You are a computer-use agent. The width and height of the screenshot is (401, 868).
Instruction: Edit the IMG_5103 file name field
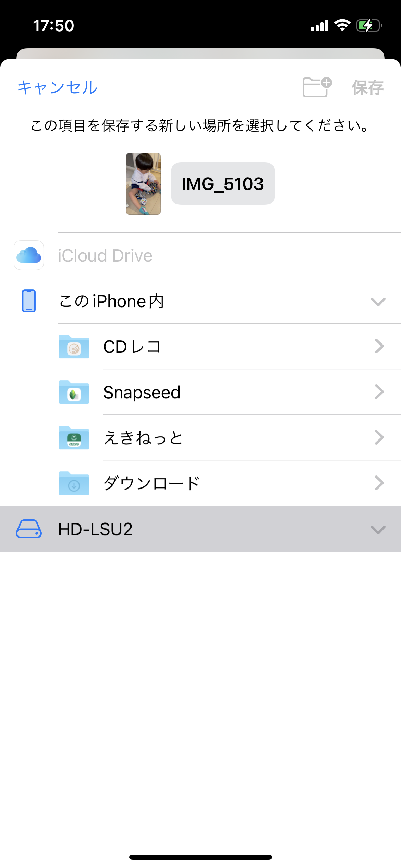point(223,184)
